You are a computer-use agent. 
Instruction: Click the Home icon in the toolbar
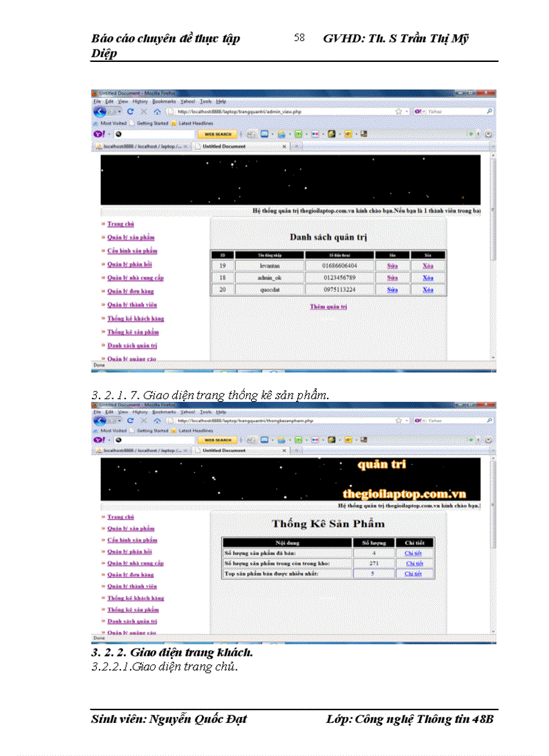pyautogui.click(x=157, y=111)
